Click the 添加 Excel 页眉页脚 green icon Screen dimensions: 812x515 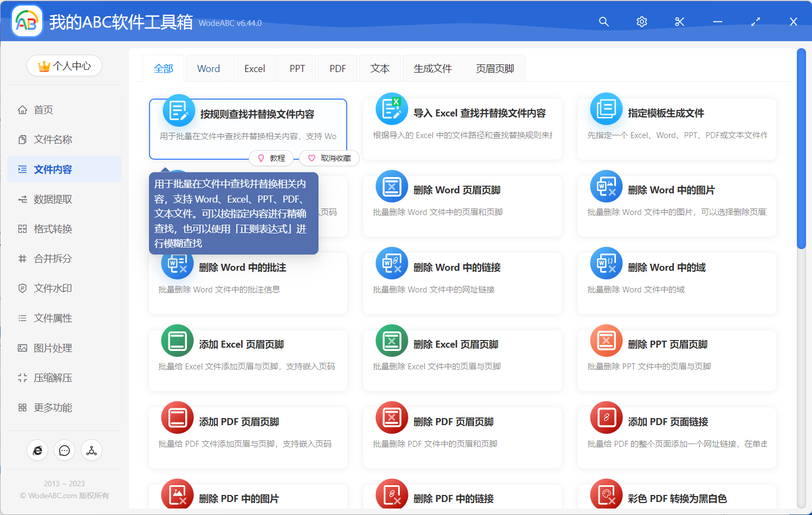pyautogui.click(x=177, y=341)
